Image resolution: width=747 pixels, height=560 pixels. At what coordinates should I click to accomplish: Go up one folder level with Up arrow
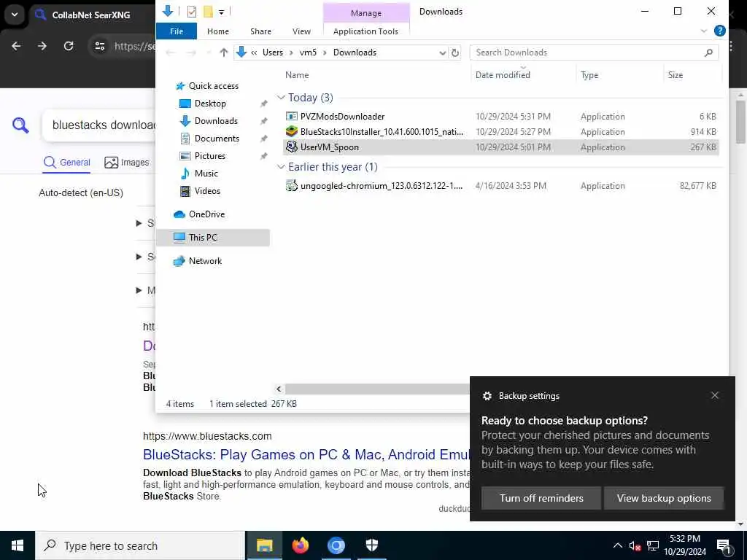tap(223, 52)
